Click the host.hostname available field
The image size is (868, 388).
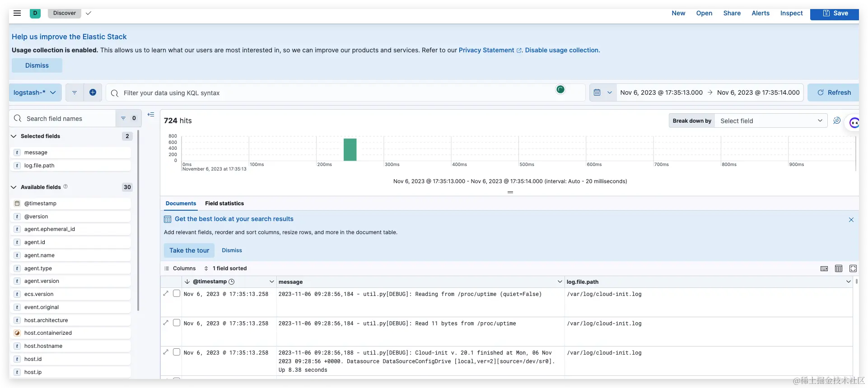[71, 346]
